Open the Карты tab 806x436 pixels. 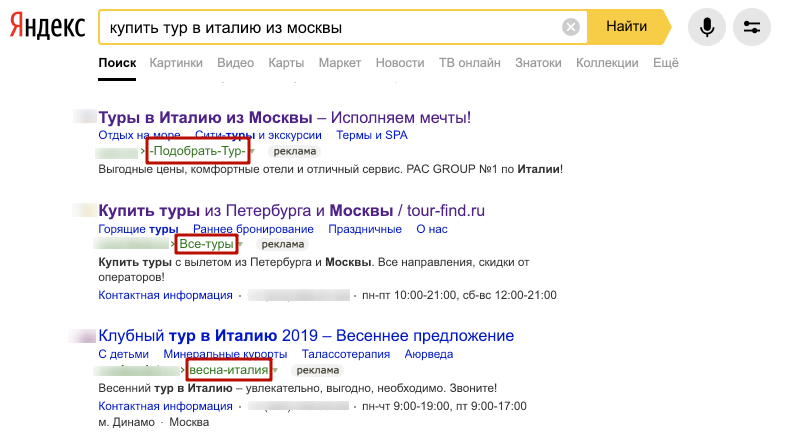[286, 63]
